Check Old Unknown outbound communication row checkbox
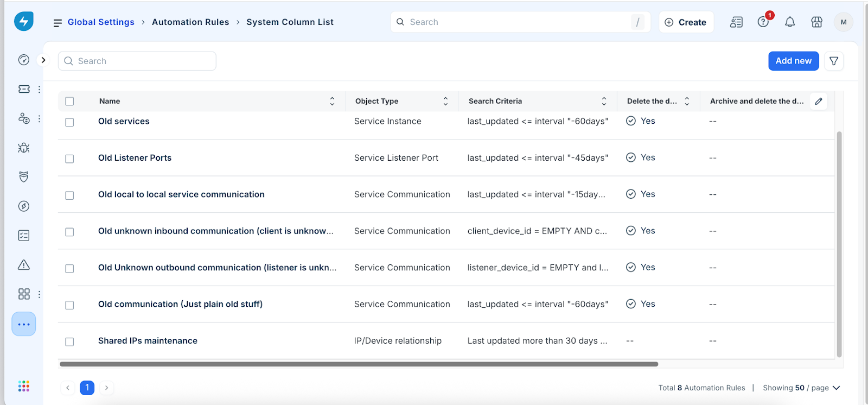 (x=69, y=268)
